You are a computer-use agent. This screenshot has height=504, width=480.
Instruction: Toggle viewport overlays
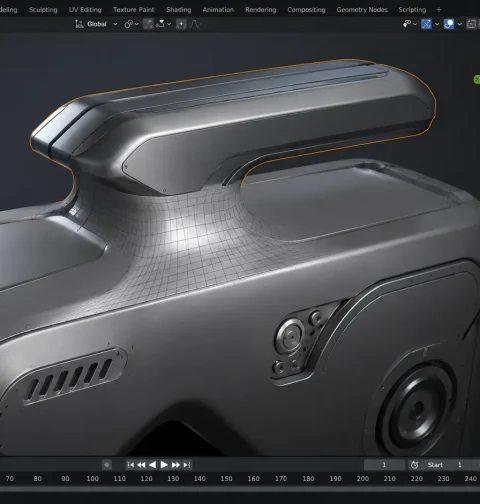click(x=449, y=24)
